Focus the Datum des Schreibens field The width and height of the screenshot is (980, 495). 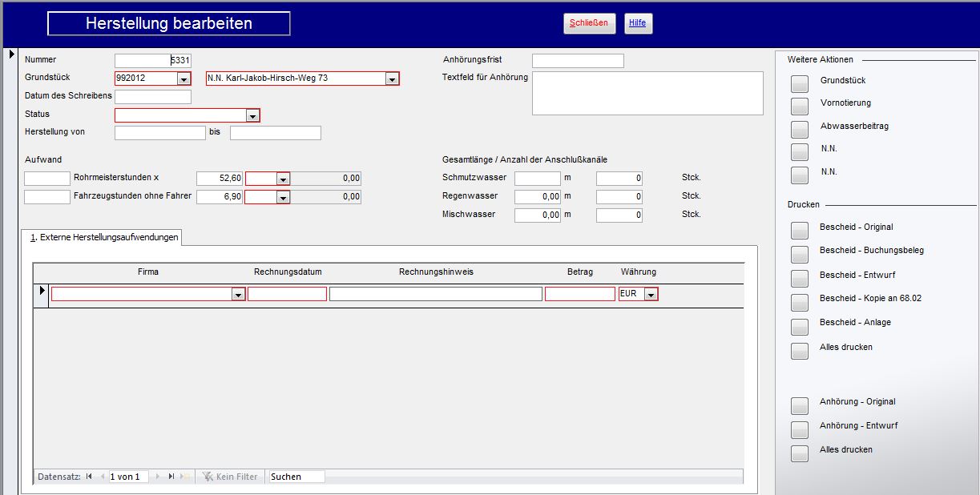point(153,97)
